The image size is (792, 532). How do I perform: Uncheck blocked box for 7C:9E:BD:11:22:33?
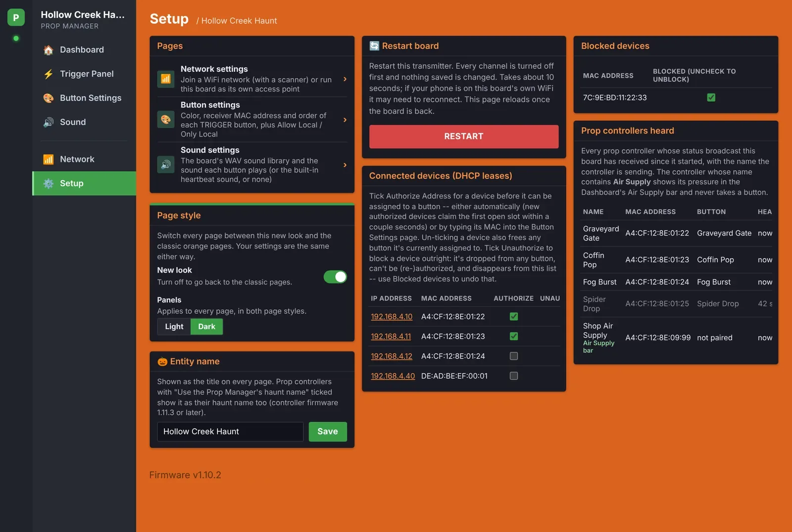click(x=711, y=97)
